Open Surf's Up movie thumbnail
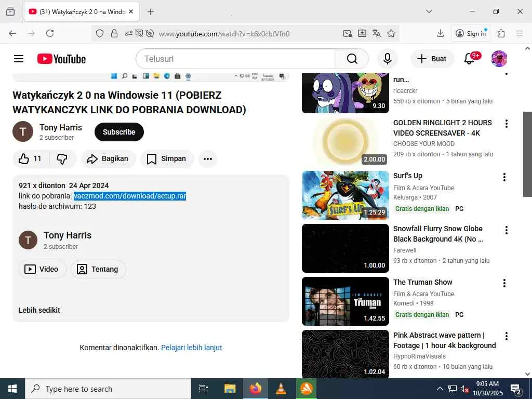Image resolution: width=532 pixels, height=399 pixels. (345, 195)
